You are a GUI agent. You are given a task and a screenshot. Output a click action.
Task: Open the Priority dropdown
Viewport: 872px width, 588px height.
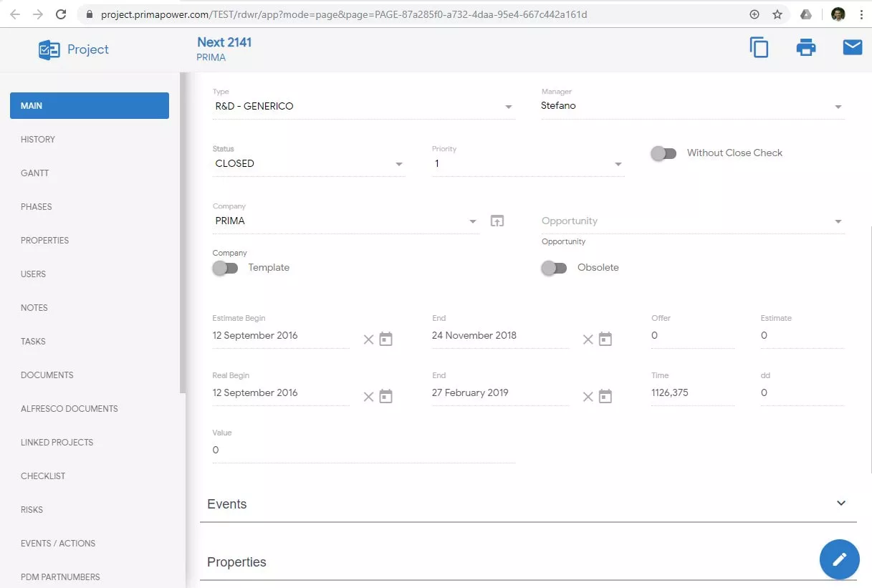[528, 163]
